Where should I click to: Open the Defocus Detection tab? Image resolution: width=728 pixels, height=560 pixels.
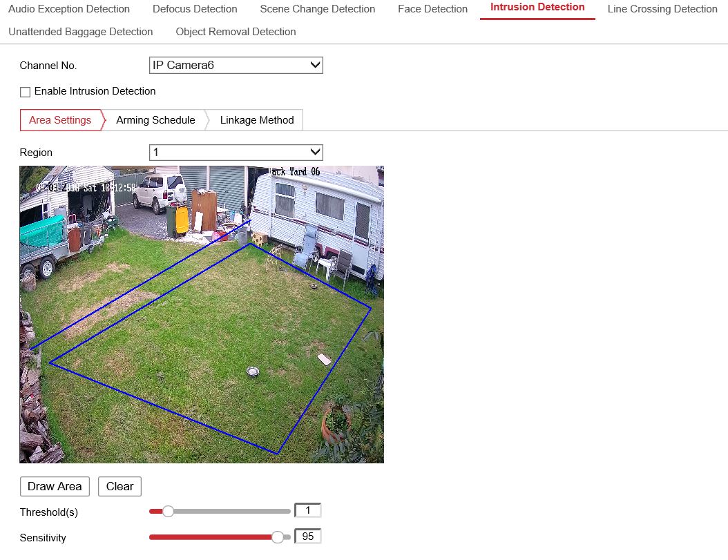coord(195,9)
